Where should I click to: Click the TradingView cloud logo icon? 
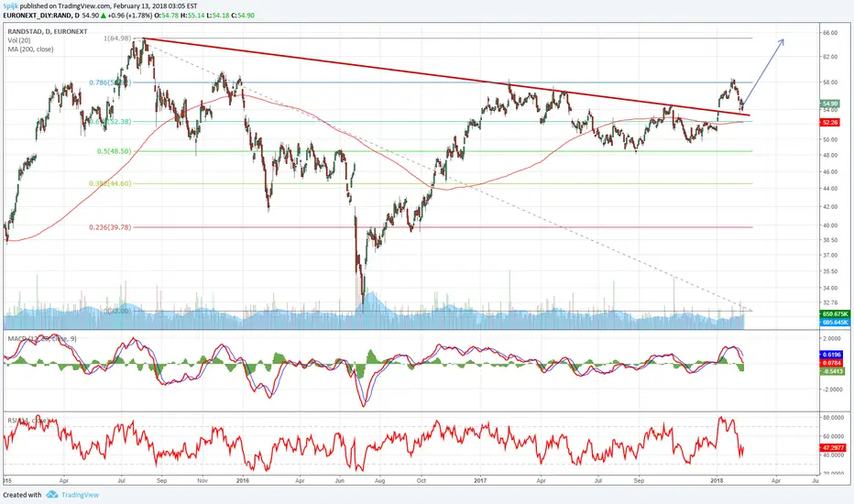click(52, 495)
